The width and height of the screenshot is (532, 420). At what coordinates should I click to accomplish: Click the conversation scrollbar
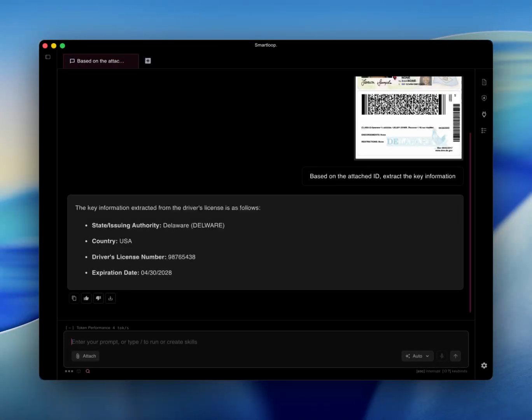(x=470, y=222)
